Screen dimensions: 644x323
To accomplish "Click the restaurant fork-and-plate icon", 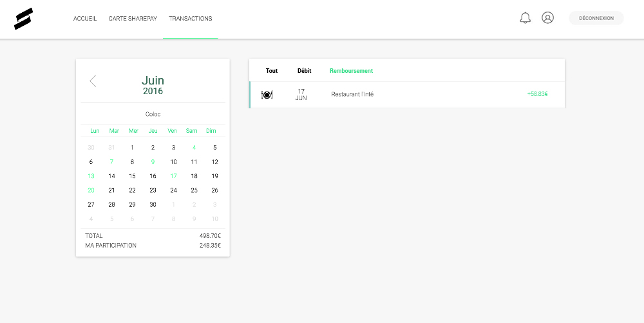I will coord(267,95).
